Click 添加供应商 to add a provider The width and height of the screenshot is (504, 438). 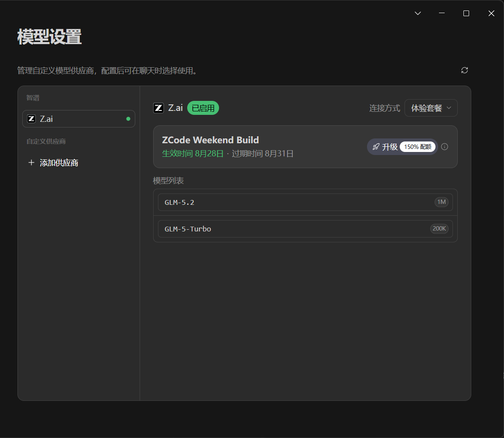[x=53, y=163]
